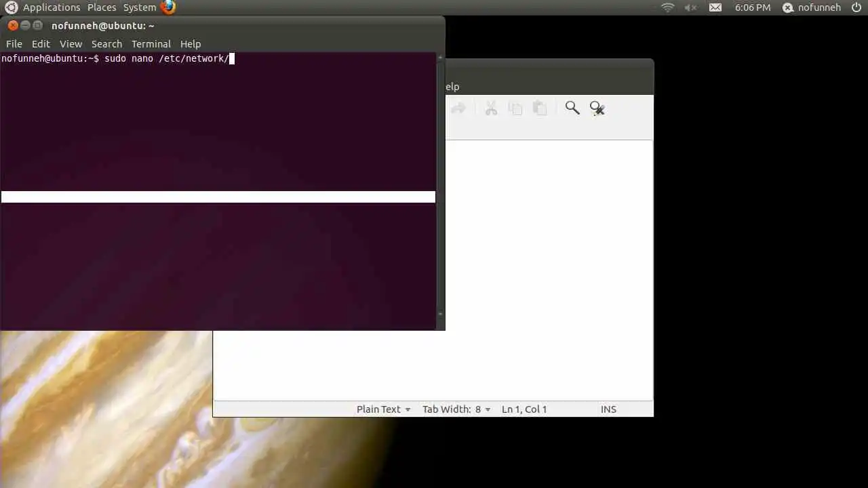Open Find and Replace in gedit toolbar

[x=597, y=108]
